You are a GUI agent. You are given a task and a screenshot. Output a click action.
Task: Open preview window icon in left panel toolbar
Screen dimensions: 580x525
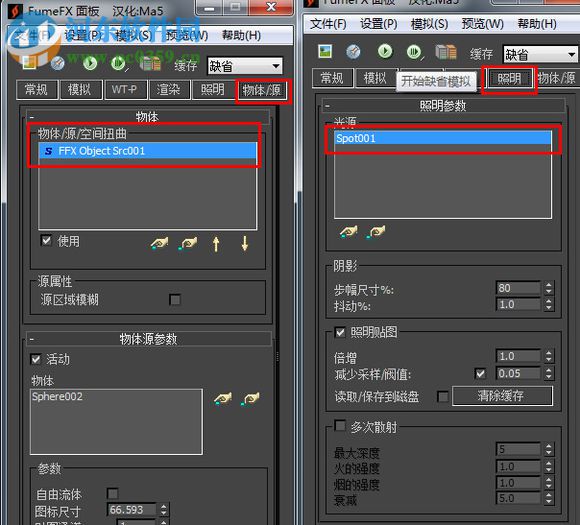point(58,64)
